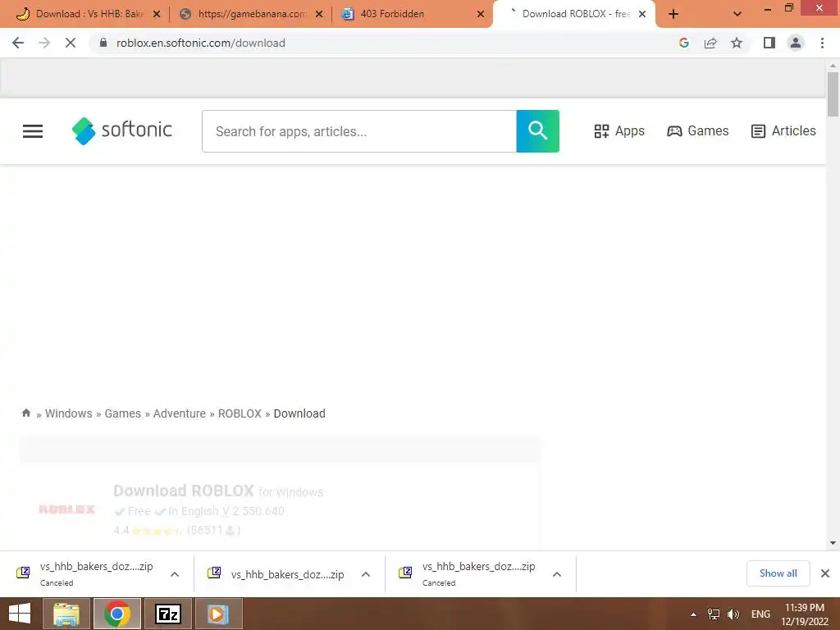Click the breadcrumb home icon
Viewport: 840px width, 630px height.
[x=25, y=413]
